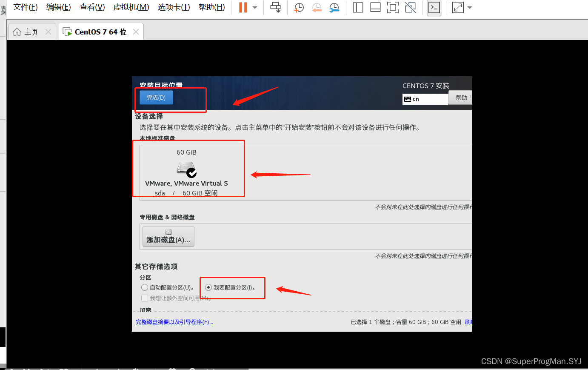
Task: Check the 我想让额外空间可用 checkbox
Action: pos(145,298)
